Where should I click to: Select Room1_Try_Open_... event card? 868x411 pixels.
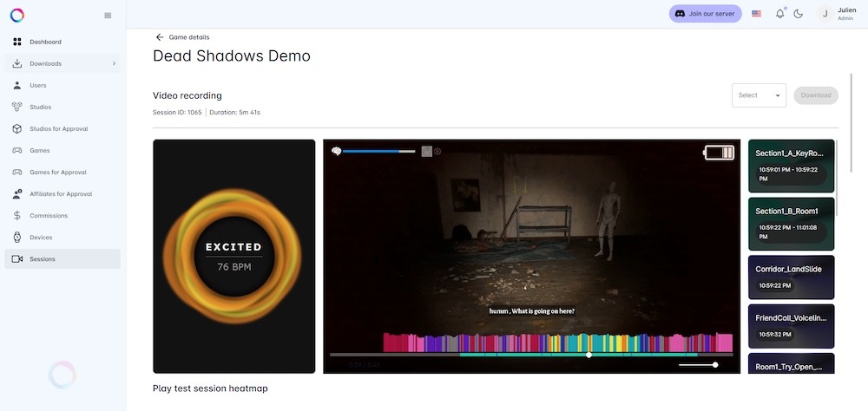point(791,362)
